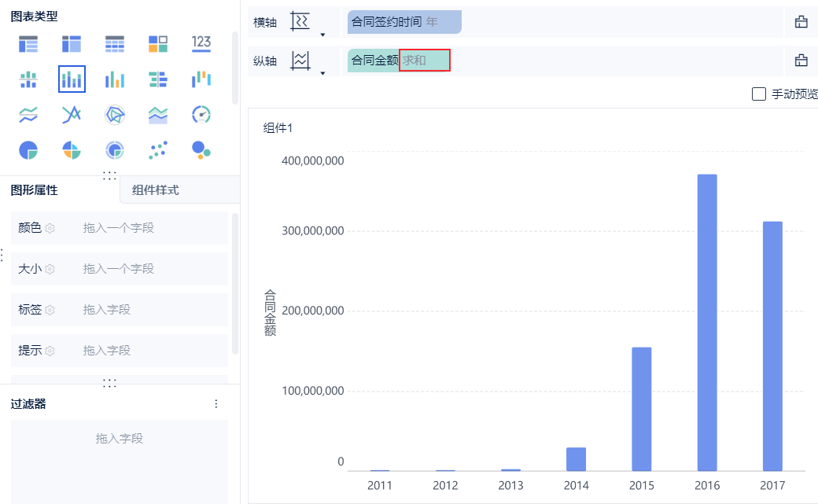Click the 2016 bar in the chart
Screen dimensions: 818x504
pos(707,322)
